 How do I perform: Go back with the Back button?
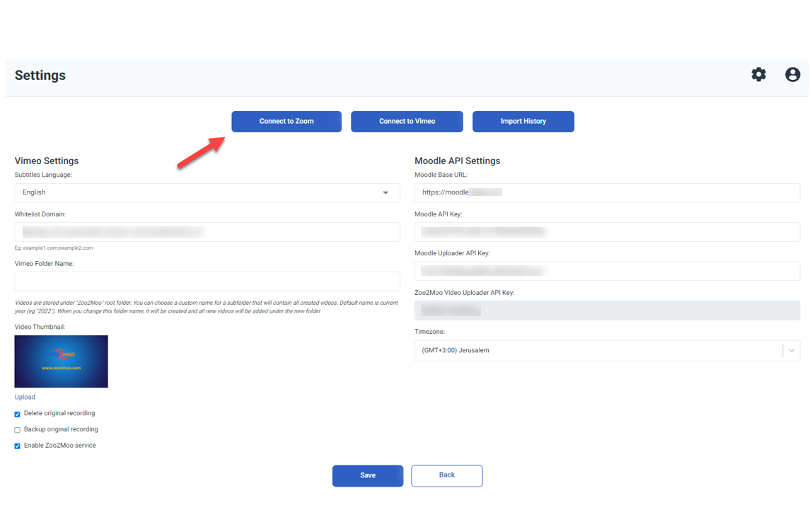(447, 475)
